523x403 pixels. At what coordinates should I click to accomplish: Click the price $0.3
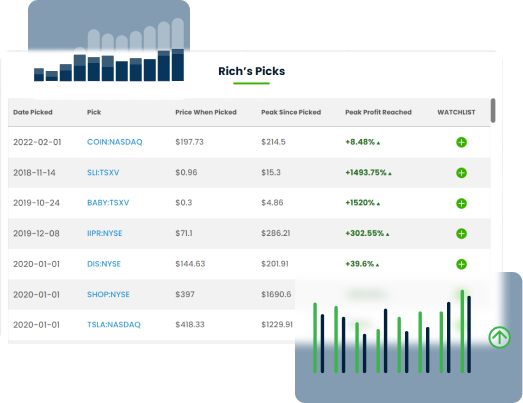[x=184, y=203]
